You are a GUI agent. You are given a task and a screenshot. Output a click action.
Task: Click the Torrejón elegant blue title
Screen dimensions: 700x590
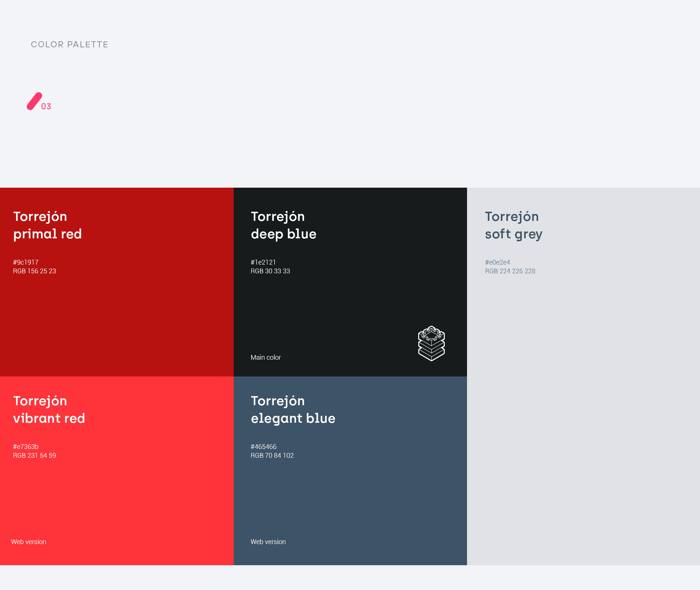click(293, 410)
